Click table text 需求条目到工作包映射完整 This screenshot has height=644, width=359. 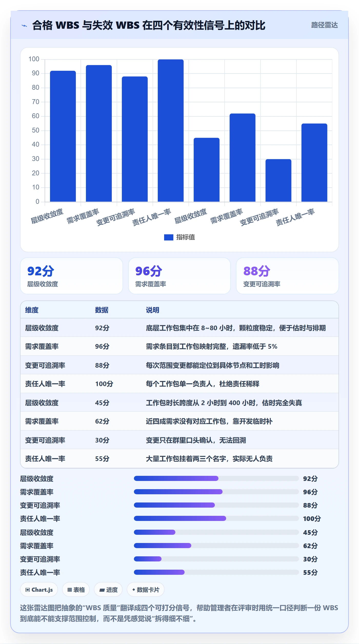click(x=186, y=346)
